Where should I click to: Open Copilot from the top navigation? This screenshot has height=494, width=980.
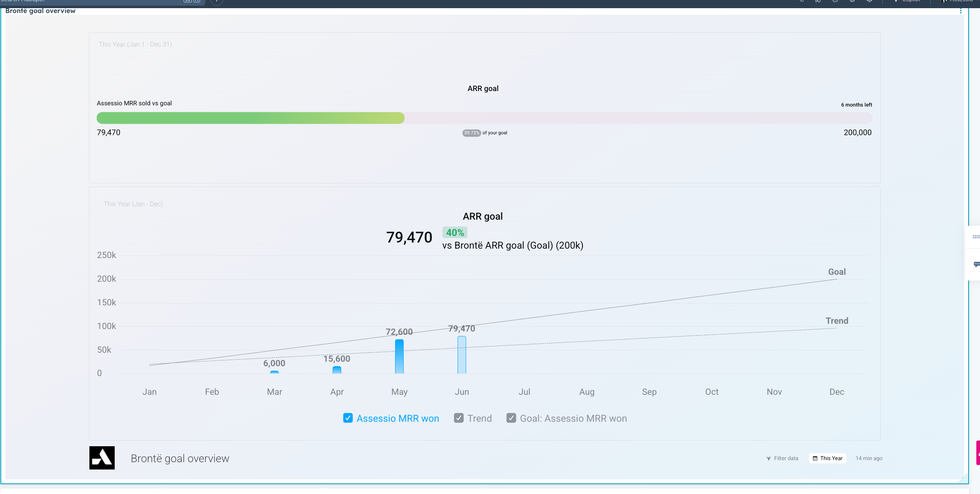(909, 1)
